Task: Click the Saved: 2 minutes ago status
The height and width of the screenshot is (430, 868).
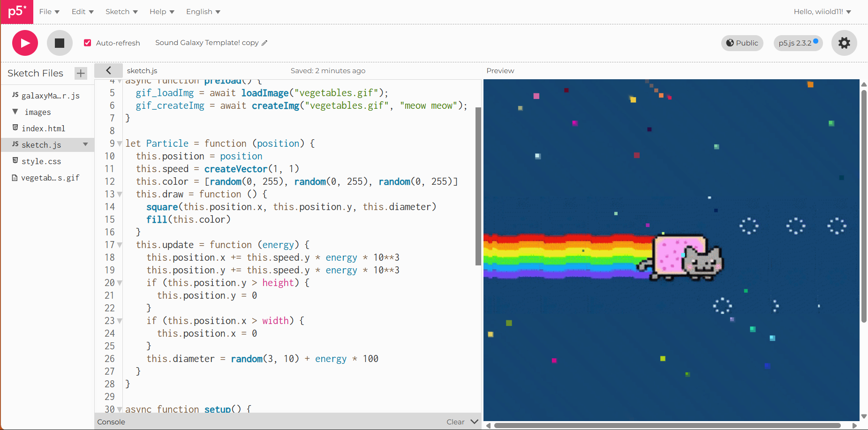Action: coord(328,71)
